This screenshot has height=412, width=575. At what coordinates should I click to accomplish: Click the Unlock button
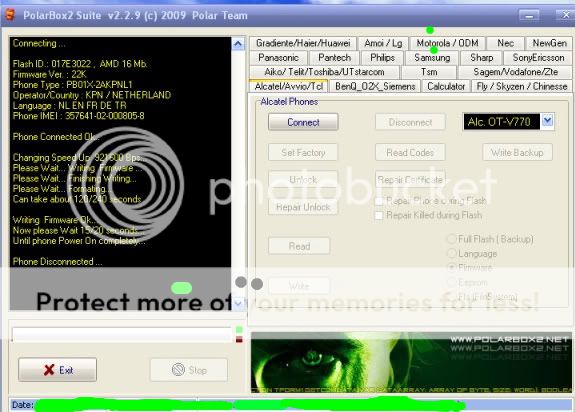coord(303,180)
